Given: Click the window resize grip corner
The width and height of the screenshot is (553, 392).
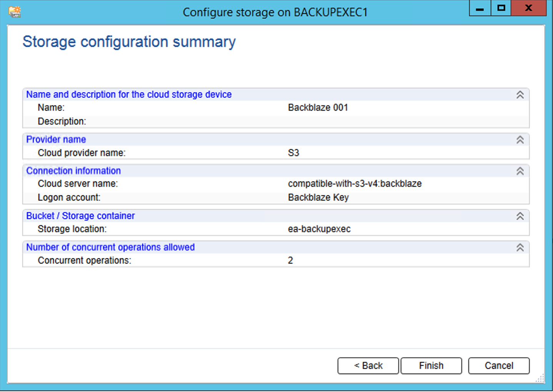Looking at the screenshot, I should pyautogui.click(x=540, y=379).
